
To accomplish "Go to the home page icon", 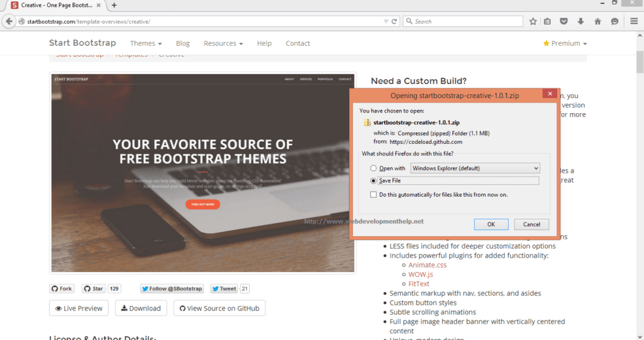I will [x=597, y=21].
